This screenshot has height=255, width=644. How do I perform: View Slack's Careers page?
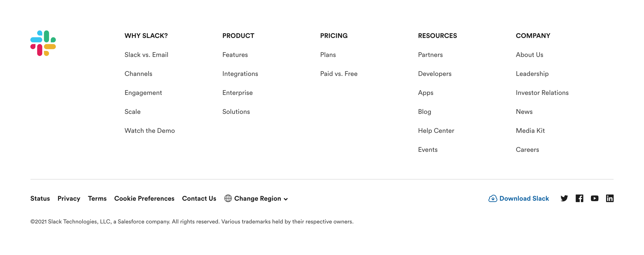coord(528,149)
